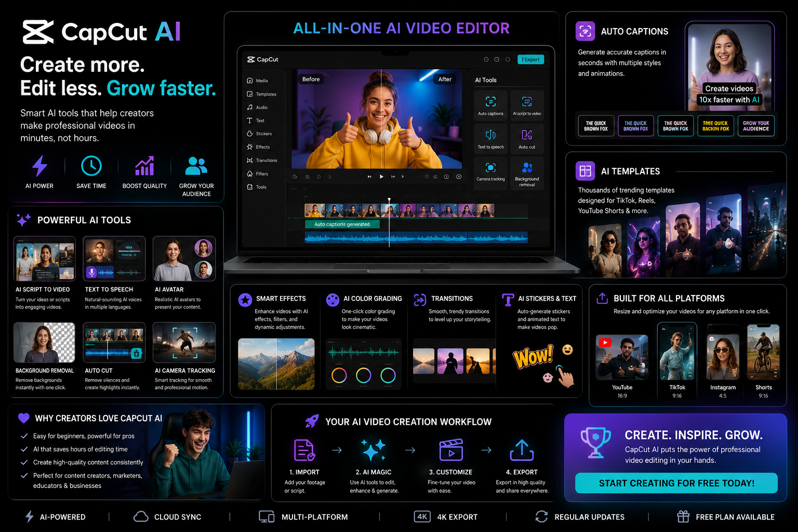Select the Shorts 9:16 platform preview

[763, 353]
